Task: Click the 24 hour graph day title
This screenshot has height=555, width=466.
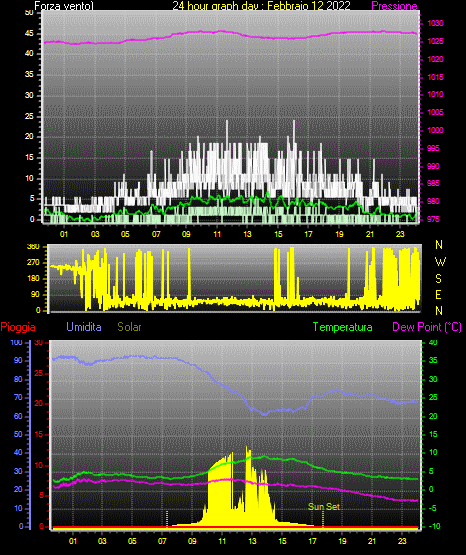Action: click(x=261, y=6)
